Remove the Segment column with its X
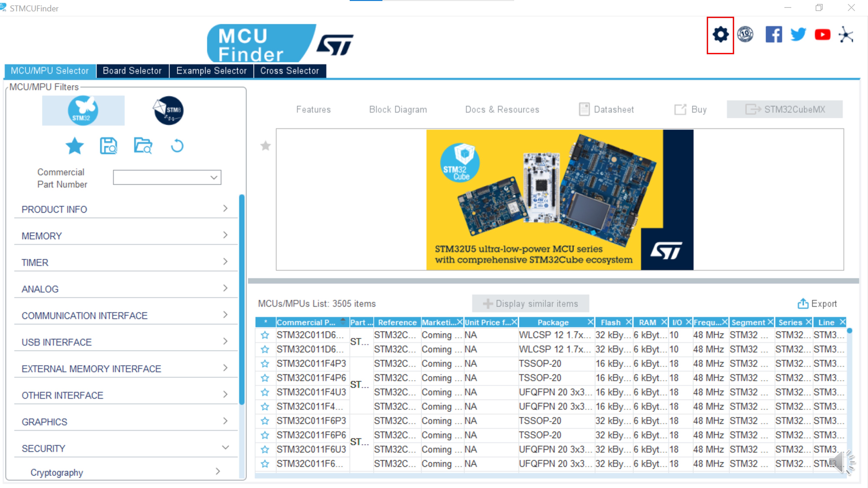 770,322
